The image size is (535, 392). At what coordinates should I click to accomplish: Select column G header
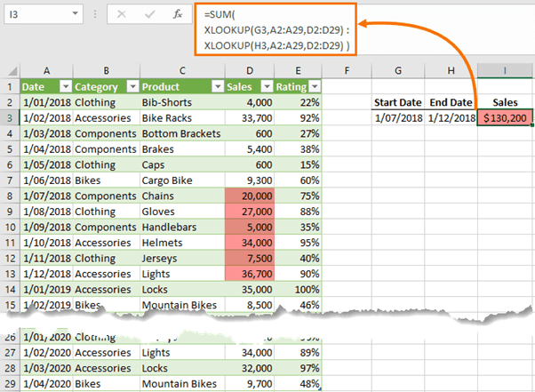[398, 70]
